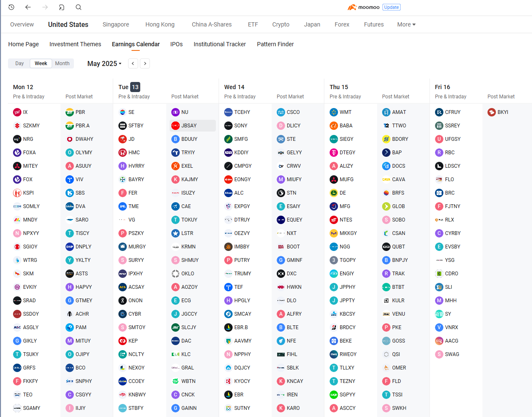
Task: Select the Wed 14 day header
Action: point(234,87)
